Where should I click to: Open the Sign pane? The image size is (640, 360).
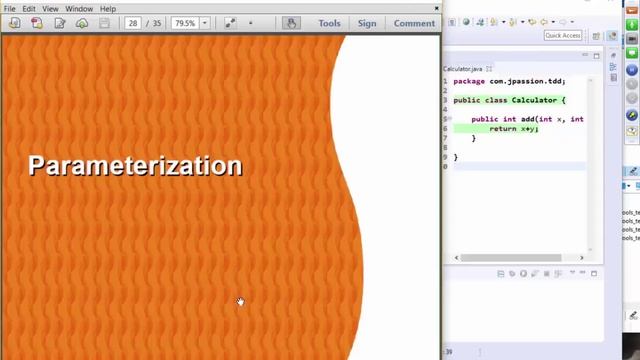click(x=367, y=23)
